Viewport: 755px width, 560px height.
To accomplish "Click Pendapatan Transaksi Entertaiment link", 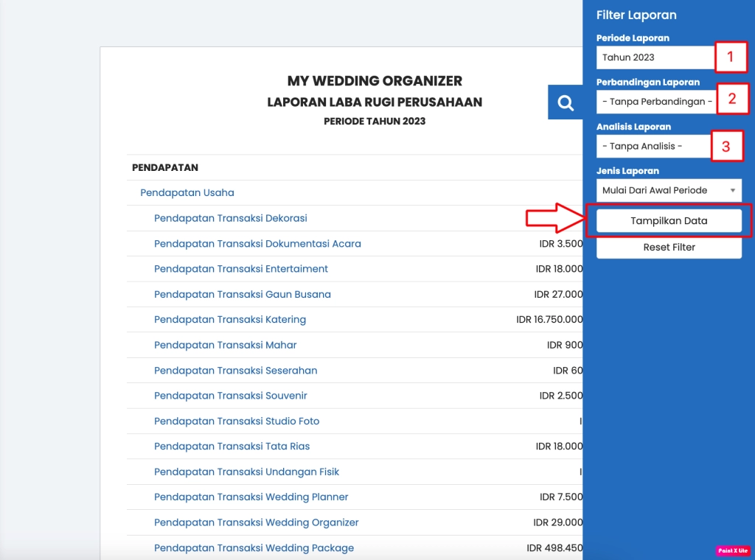I will 241,269.
